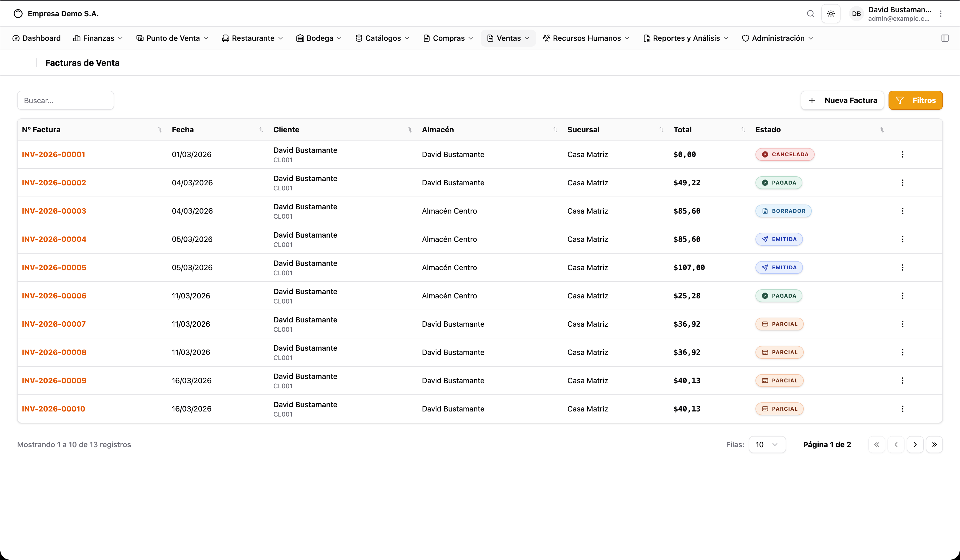Go to the previous page arrow
960x560 pixels.
click(896, 445)
